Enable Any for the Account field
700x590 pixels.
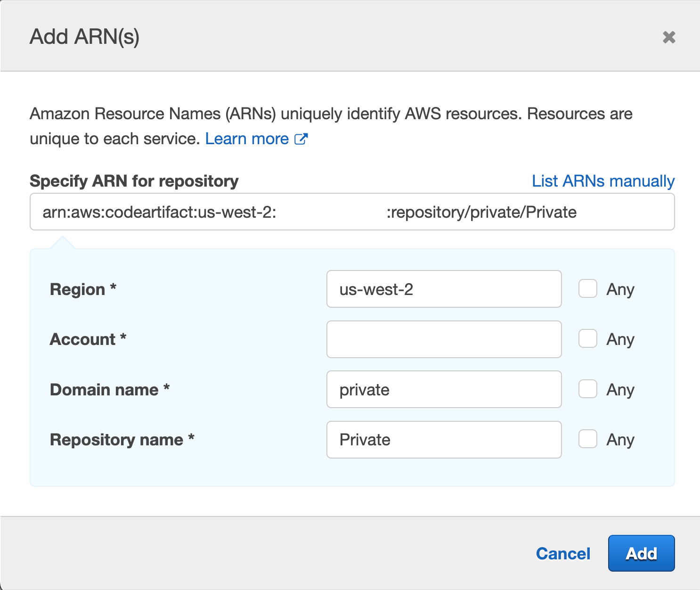(587, 339)
